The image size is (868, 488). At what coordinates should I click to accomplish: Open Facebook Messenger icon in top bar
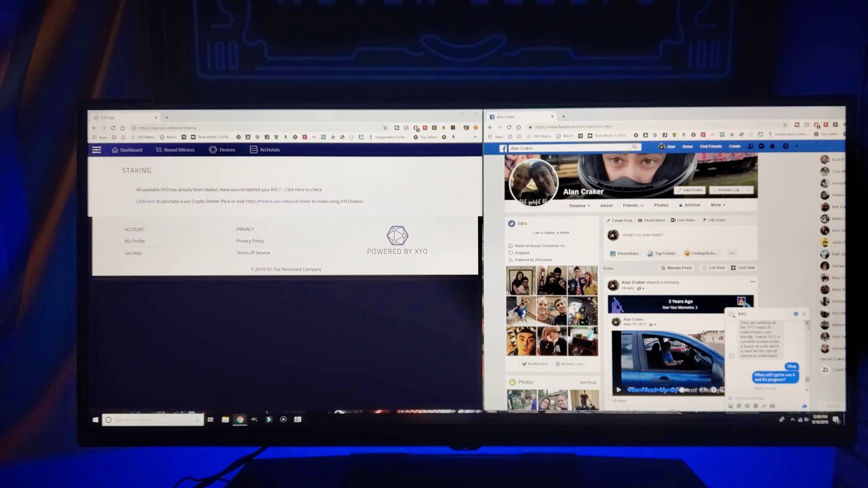[762, 146]
